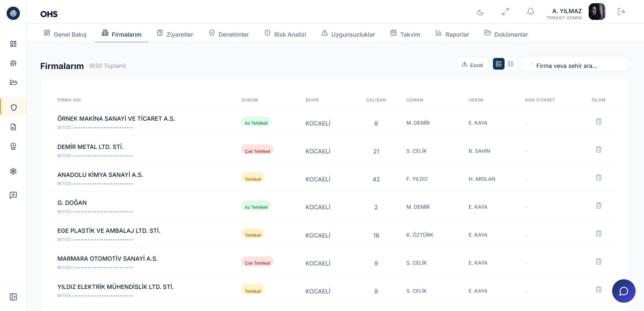Open ÖRNEK MAKİNA SANAYİ VE TİCARET A.S.

[x=116, y=118]
